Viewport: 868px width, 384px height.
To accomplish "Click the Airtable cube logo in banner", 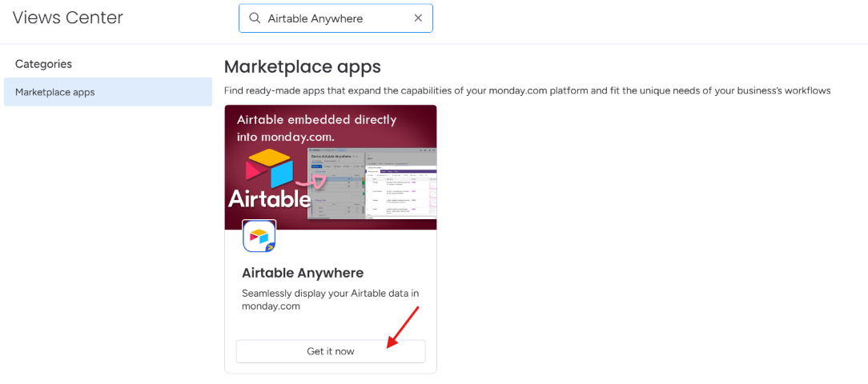I will (x=268, y=168).
